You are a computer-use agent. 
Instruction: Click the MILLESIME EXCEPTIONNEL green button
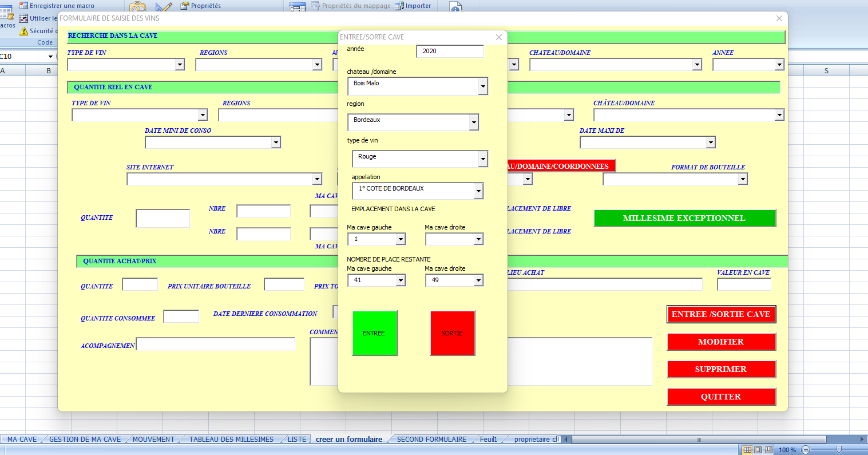click(684, 218)
